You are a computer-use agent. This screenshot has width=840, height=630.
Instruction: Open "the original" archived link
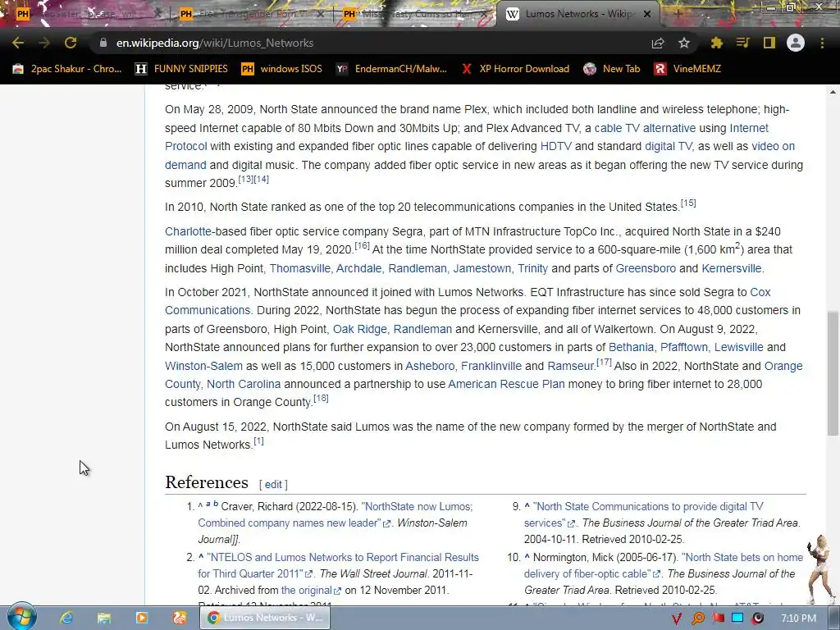click(307, 591)
